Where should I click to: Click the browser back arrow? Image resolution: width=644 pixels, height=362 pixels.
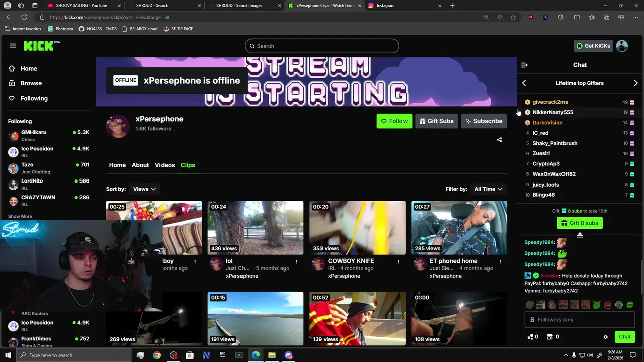[x=9, y=17]
